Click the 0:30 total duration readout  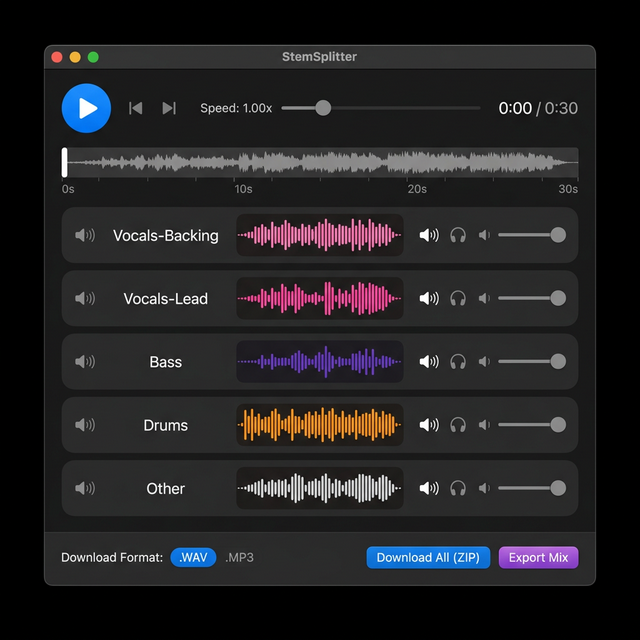pyautogui.click(x=561, y=108)
